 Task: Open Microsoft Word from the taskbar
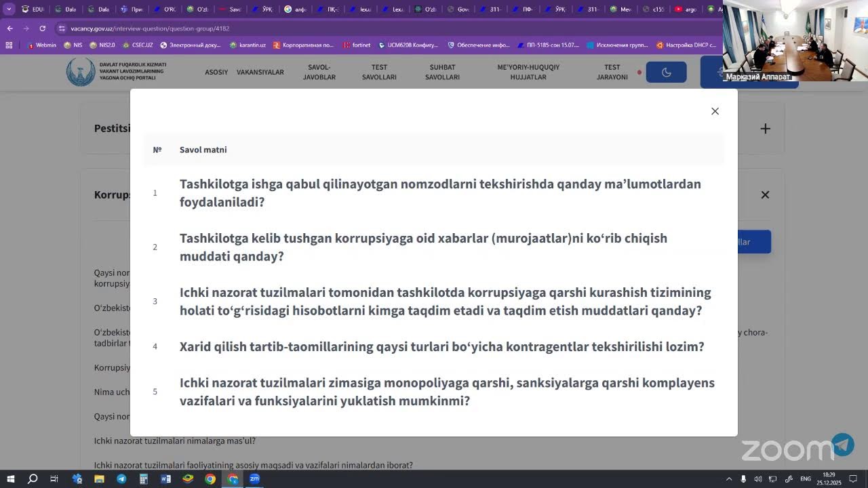tap(166, 479)
